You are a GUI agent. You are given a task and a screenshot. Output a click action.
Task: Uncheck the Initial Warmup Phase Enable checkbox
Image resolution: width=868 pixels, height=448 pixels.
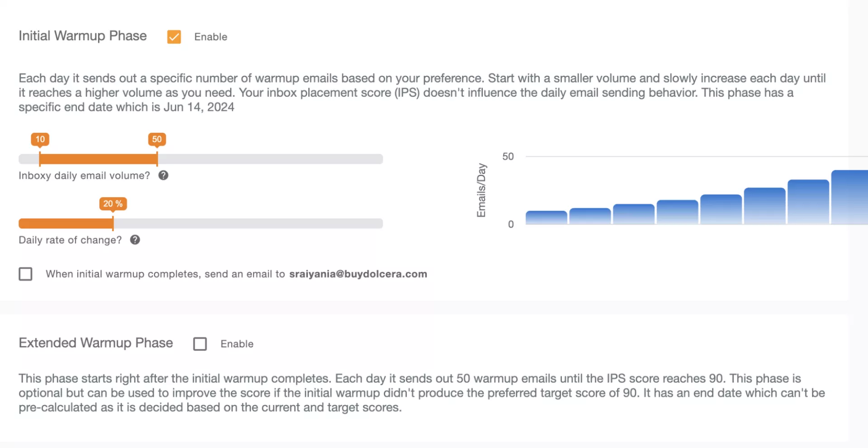[x=174, y=37]
